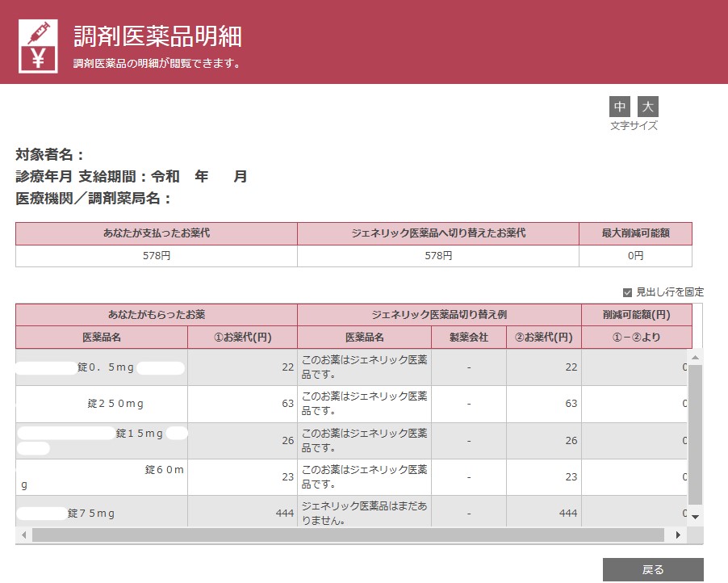Set text size to medium (中)
Screen dimensions: 728x583
(620, 107)
